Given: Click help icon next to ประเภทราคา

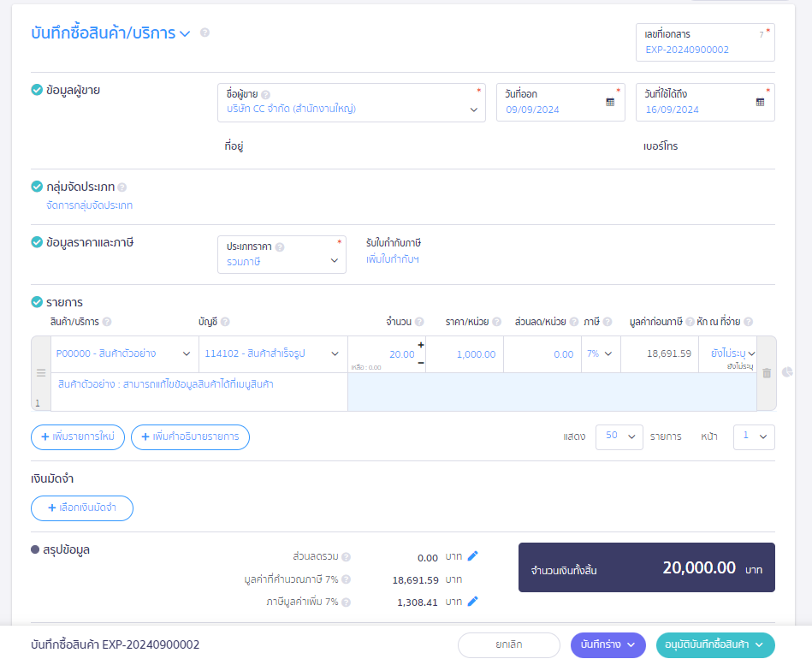Looking at the screenshot, I should click(280, 247).
